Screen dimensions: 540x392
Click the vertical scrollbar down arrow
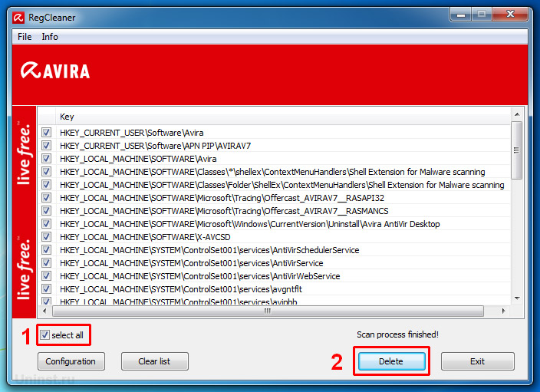click(517, 298)
